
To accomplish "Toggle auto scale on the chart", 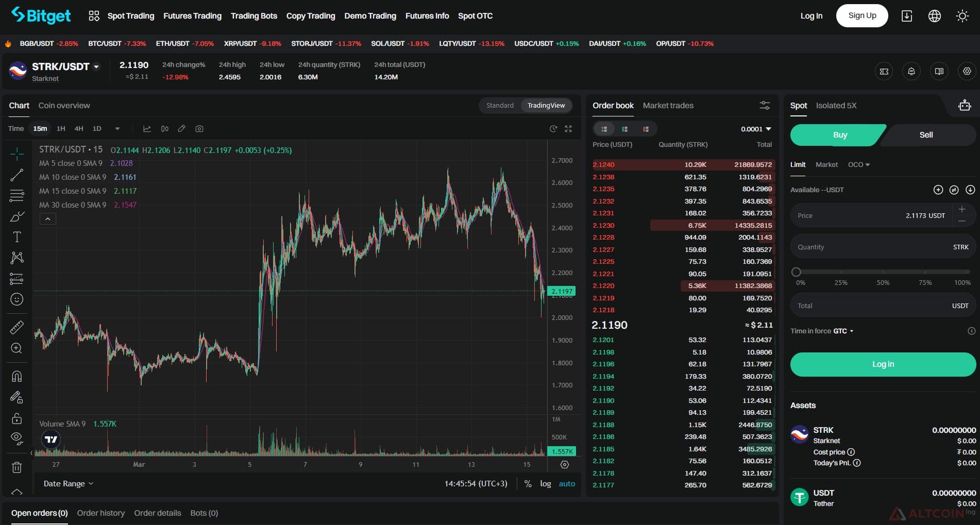I will [567, 484].
